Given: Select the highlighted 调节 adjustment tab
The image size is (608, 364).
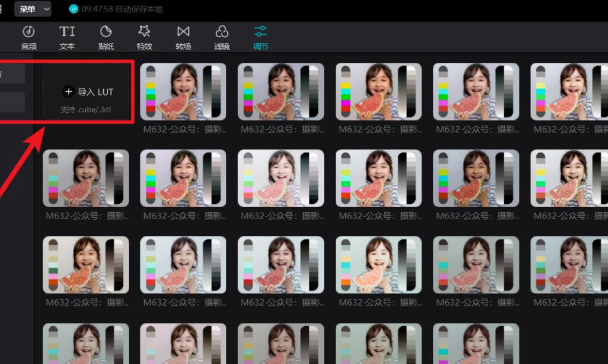Looking at the screenshot, I should coord(261,38).
